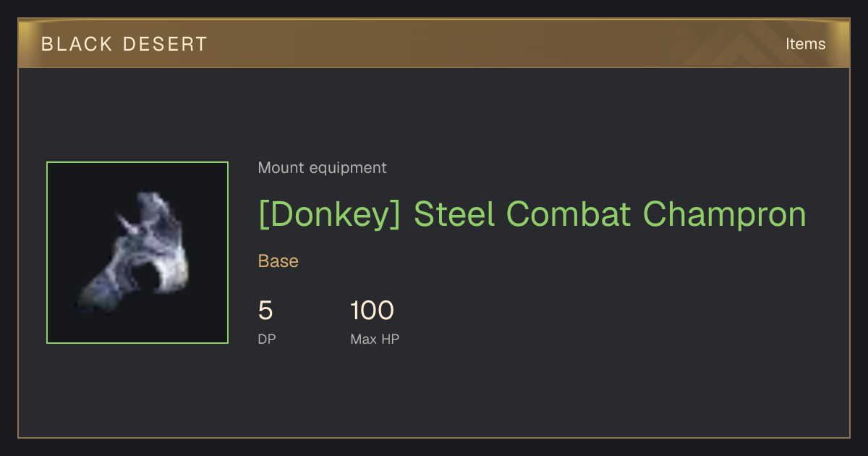This screenshot has height=456, width=868.
Task: Click the word Champron in item name
Action: pyautogui.click(x=724, y=214)
